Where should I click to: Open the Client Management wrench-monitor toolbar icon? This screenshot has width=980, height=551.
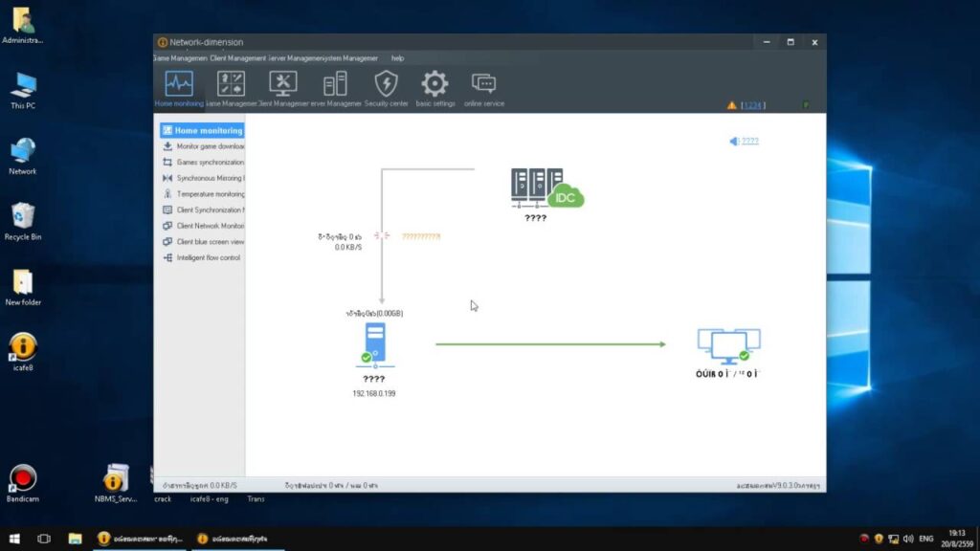click(283, 88)
